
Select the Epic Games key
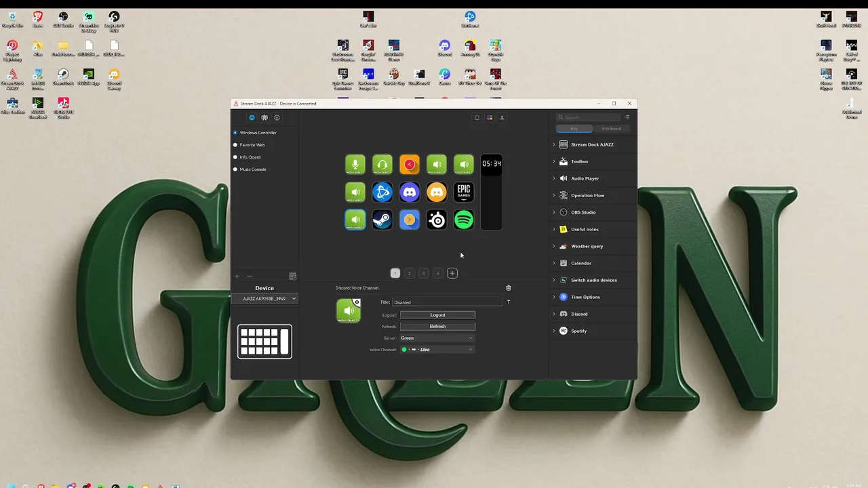tap(464, 192)
